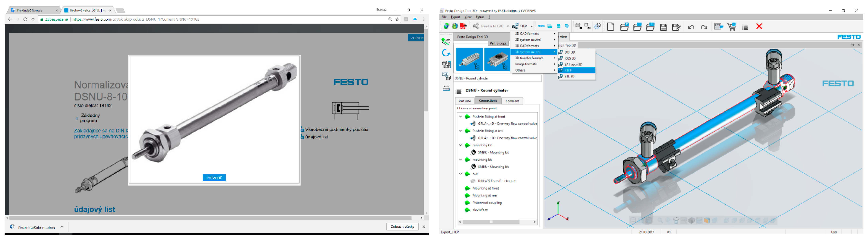
Task: Click the connections panel horizontal scrollbar
Action: [491, 222]
